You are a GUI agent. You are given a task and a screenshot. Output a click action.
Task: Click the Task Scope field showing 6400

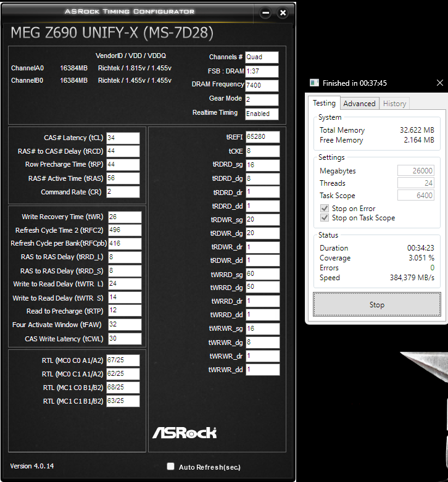416,195
